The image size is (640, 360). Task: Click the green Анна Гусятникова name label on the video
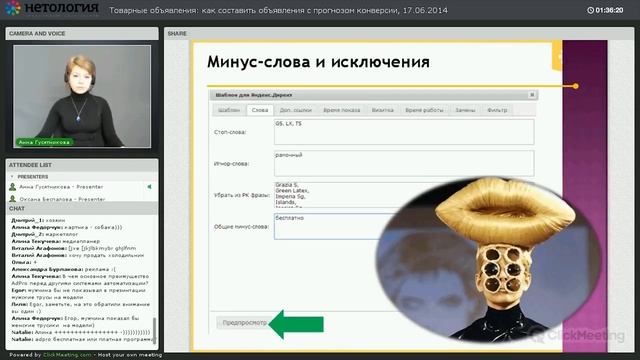[44, 142]
